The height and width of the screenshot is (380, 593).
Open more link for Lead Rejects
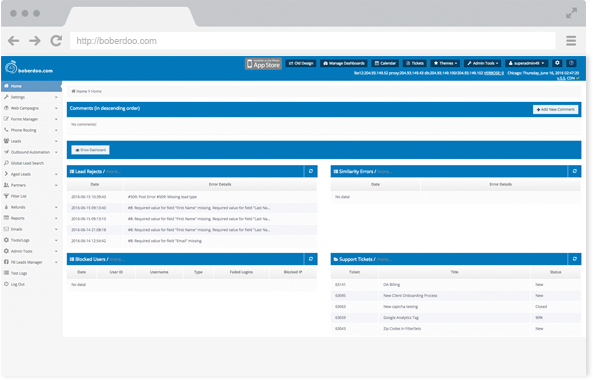(x=113, y=172)
